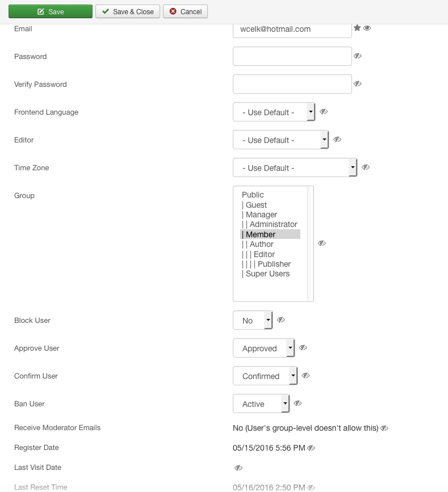Expand the Time Zone dropdown
Viewport: 448px width, 492px height.
point(295,168)
